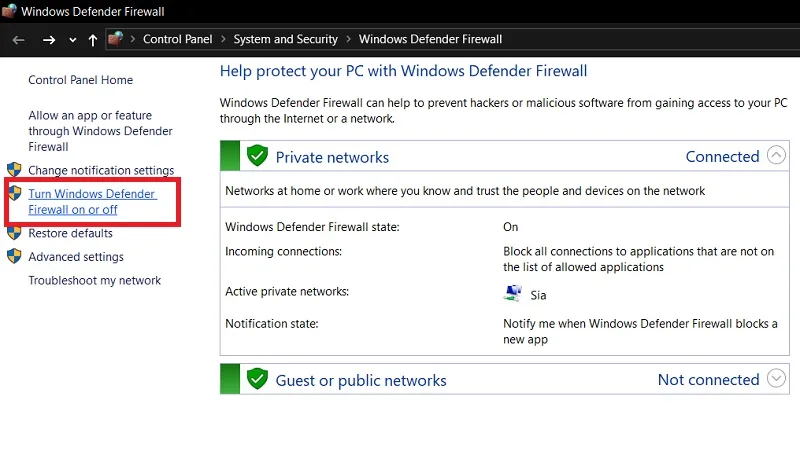Viewport: 800px width, 455px height.
Task: Open Troubleshoot my network
Action: [x=94, y=281]
